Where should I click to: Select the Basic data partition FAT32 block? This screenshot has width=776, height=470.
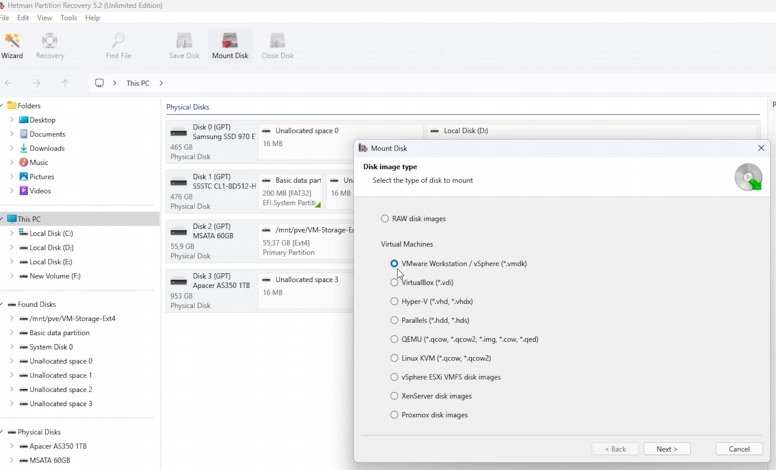(x=291, y=192)
